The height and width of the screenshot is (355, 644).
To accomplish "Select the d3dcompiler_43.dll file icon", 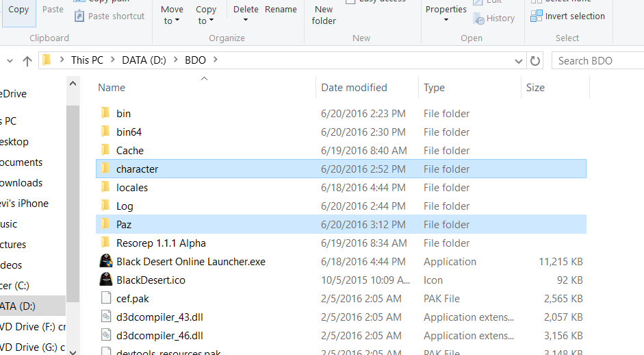I will click(x=105, y=317).
